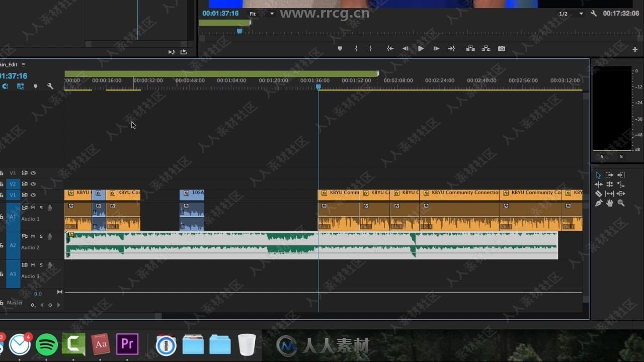Select the Pen tool

(x=598, y=203)
